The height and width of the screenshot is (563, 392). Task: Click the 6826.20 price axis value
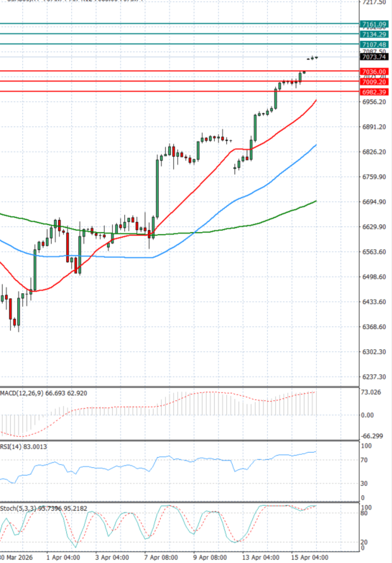coord(374,152)
